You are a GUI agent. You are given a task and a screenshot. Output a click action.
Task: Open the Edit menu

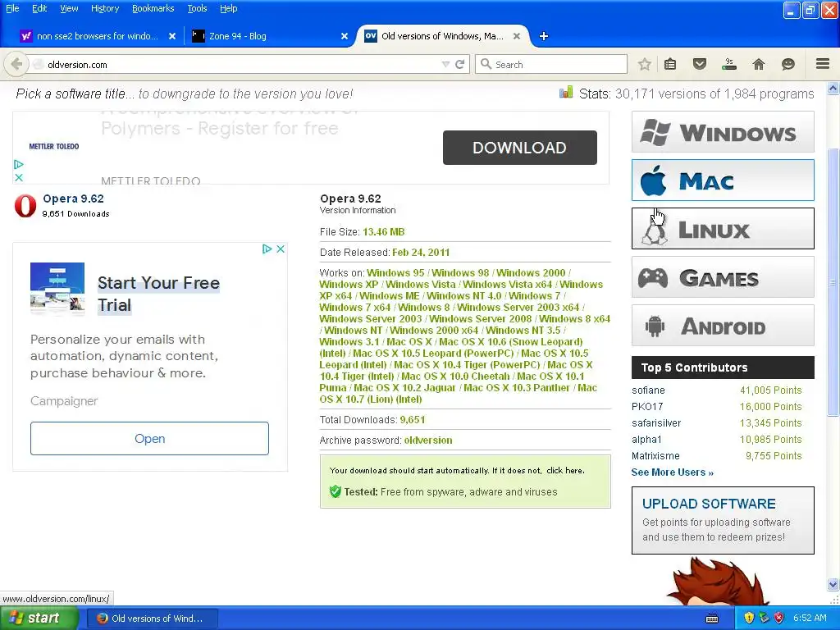[39, 8]
